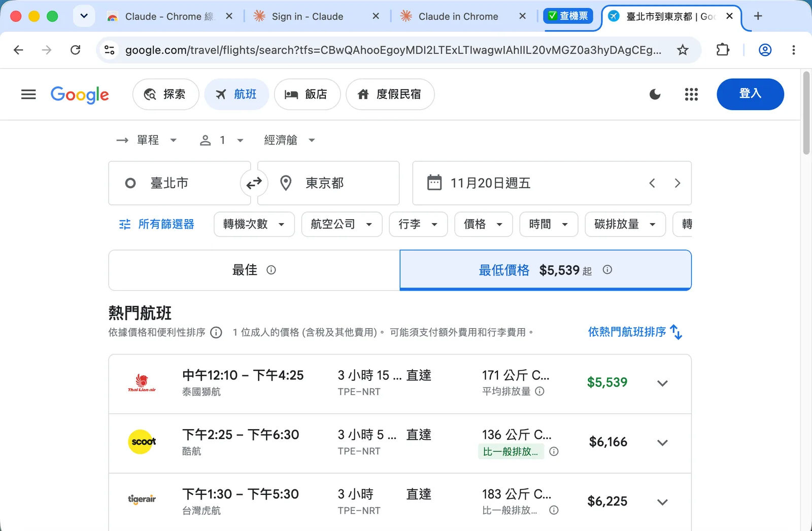The image size is (812, 531).
Task: Go to previous date with left arrow
Action: (x=652, y=183)
